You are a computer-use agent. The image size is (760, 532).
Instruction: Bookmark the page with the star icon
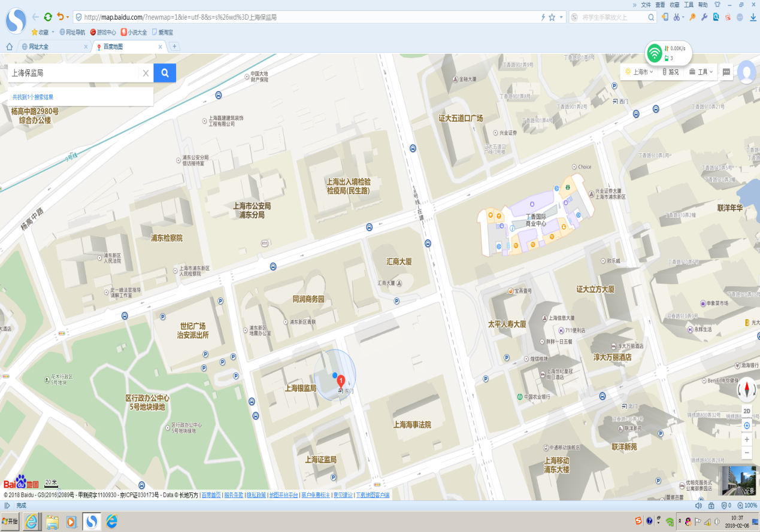(x=552, y=17)
